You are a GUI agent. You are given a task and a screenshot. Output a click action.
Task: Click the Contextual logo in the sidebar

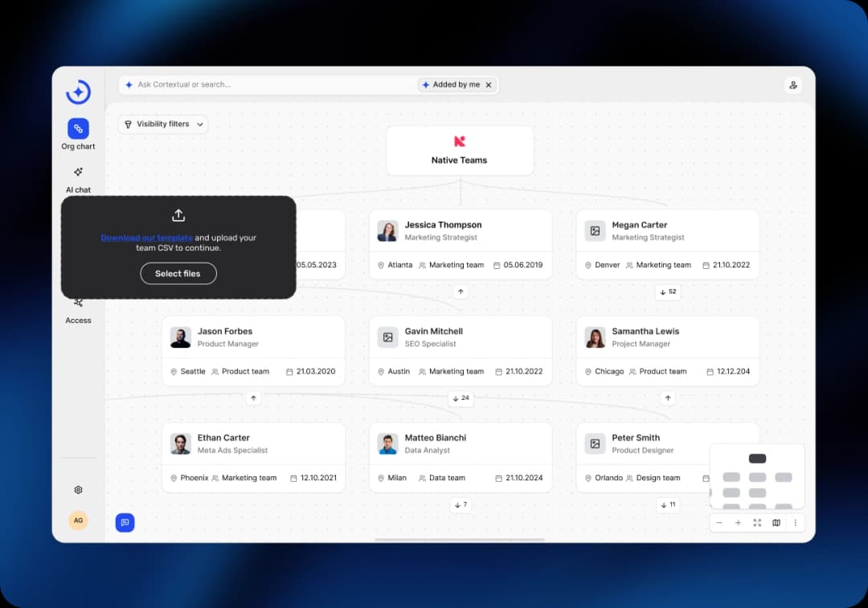click(x=78, y=92)
